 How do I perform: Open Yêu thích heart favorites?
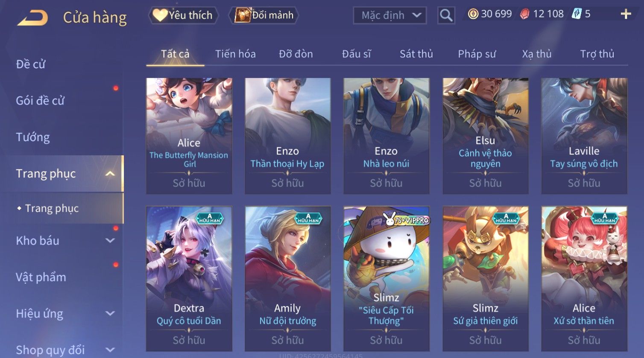coord(183,15)
